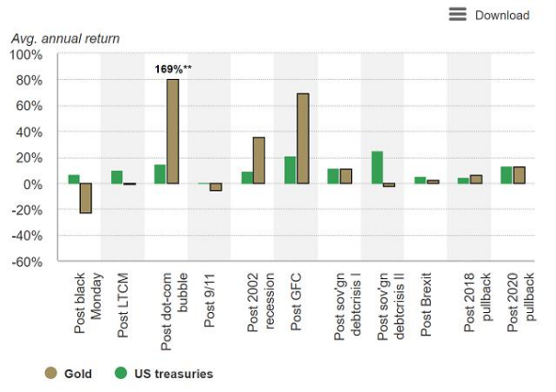Click the Avg. annual return axis title
Image resolution: width=556 pixels, height=392 pixels.
(x=65, y=39)
